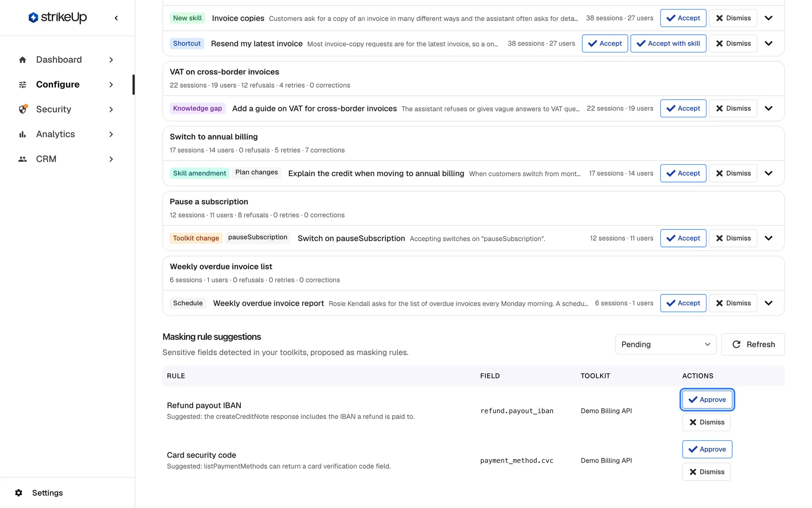This screenshot has width=812, height=508.
Task: Expand the pauseSubscription suggestion details
Action: (769, 238)
